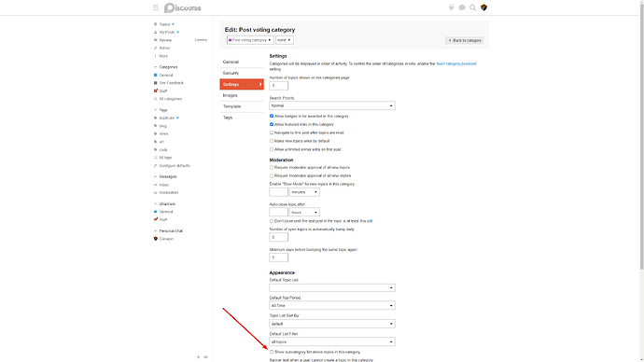This screenshot has height=362, width=644.
Task: Enable Show subcategory list above topics
Action: (272, 352)
